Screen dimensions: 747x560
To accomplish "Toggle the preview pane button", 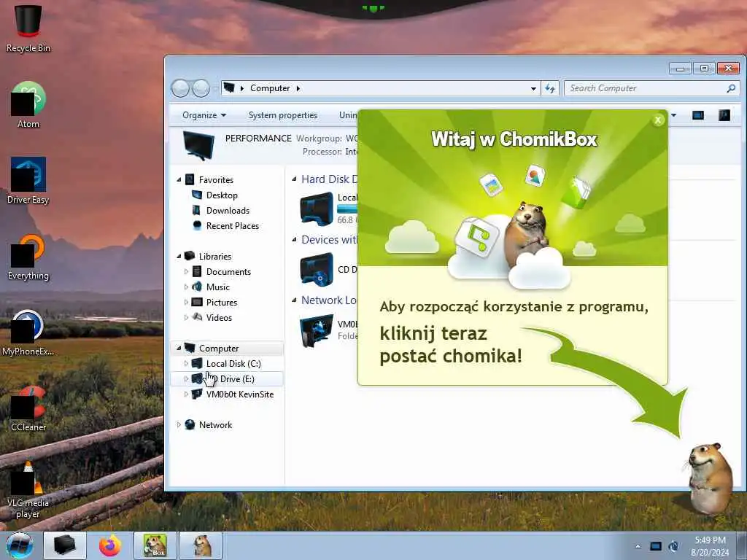I will tap(698, 115).
